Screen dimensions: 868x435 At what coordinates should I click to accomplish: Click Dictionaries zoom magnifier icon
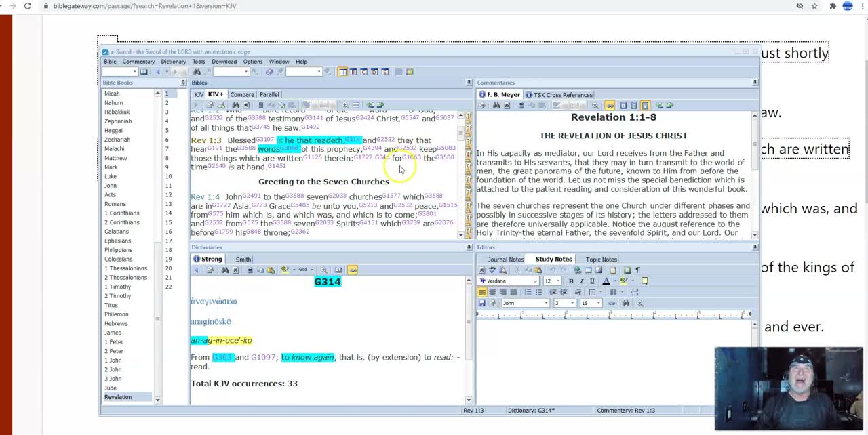pos(323,270)
